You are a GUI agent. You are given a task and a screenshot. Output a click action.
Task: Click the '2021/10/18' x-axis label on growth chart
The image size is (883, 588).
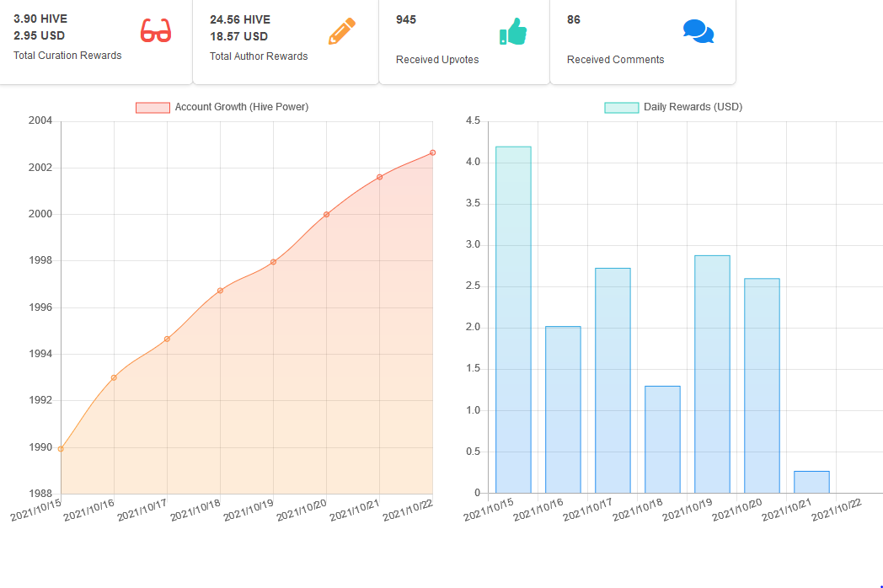click(x=195, y=510)
